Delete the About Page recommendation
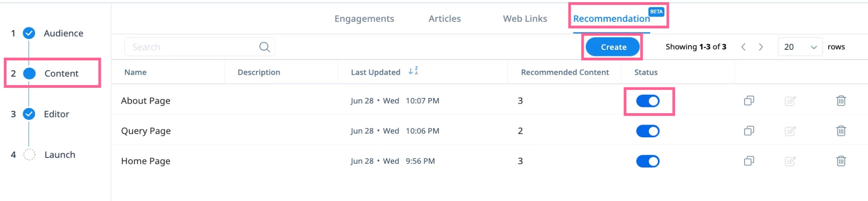Viewport: 868px width, 201px height. click(841, 100)
